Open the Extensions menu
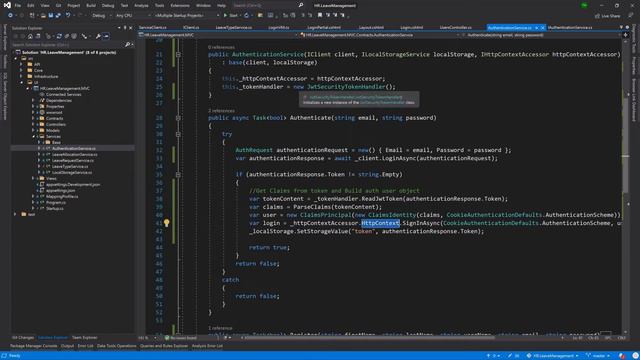 click(x=180, y=6)
